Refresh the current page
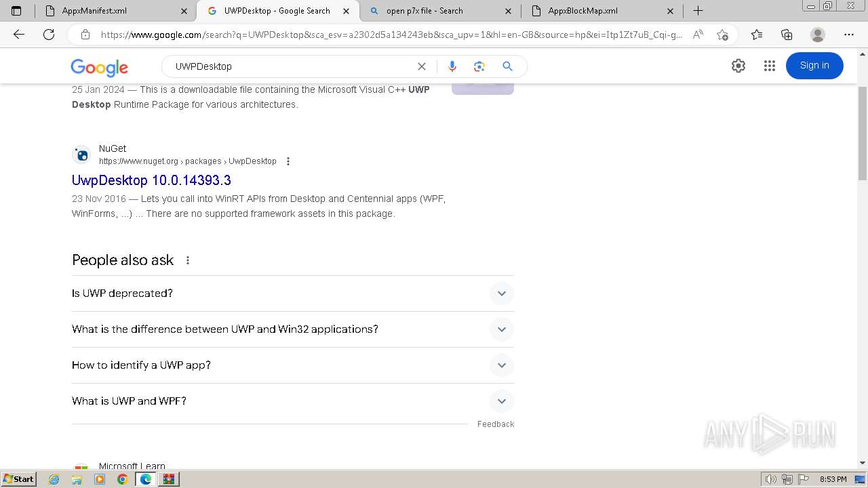This screenshot has width=868, height=488. click(x=49, y=35)
